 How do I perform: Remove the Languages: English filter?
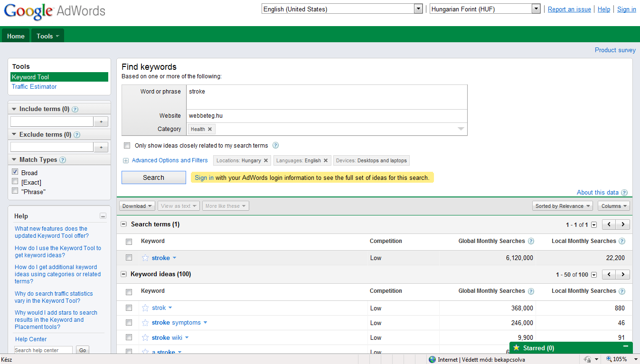click(x=326, y=160)
